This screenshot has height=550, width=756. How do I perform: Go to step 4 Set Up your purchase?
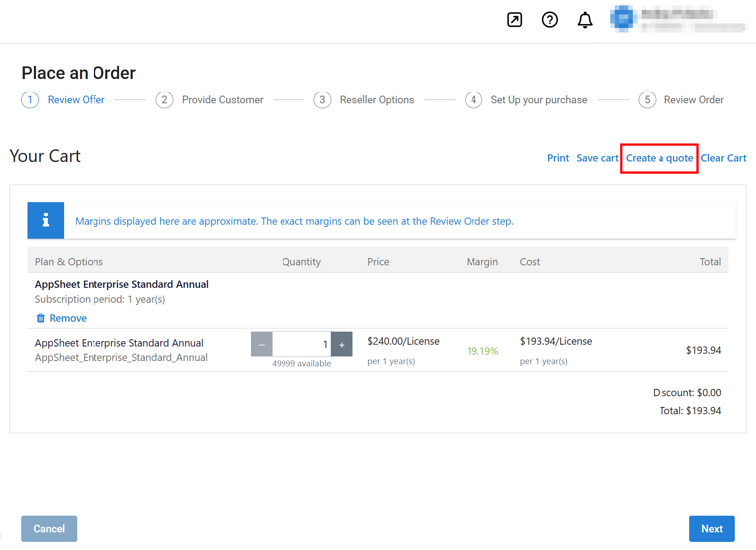[526, 100]
